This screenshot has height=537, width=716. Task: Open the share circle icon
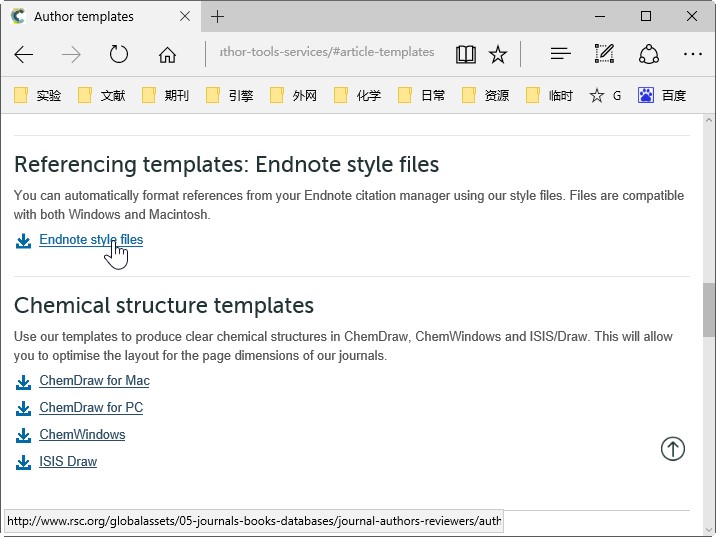pyautogui.click(x=648, y=54)
